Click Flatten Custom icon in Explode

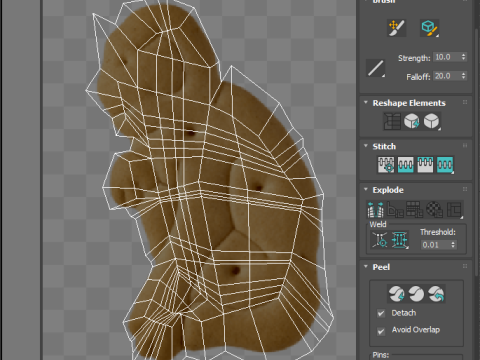pyautogui.click(x=454, y=209)
